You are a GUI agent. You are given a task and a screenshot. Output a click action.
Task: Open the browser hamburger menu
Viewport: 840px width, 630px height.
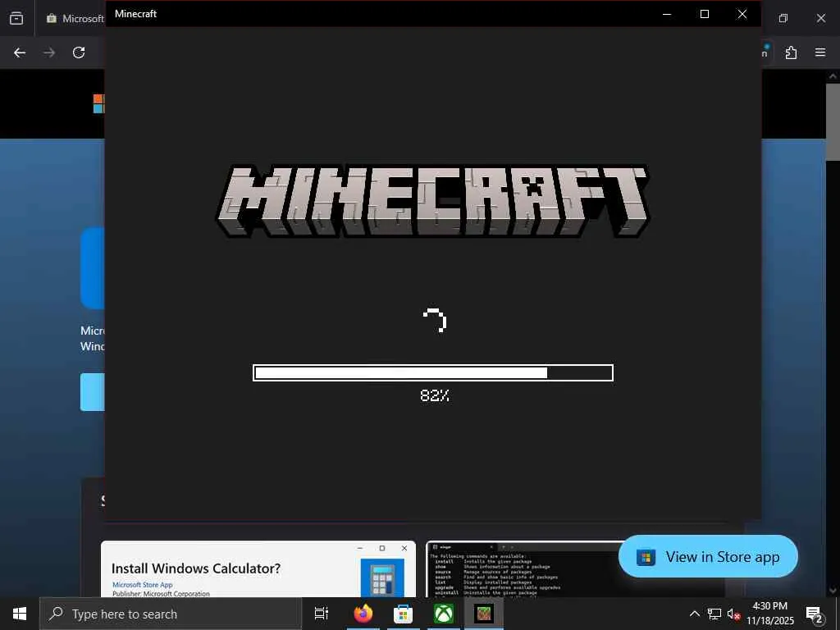pyautogui.click(x=820, y=52)
